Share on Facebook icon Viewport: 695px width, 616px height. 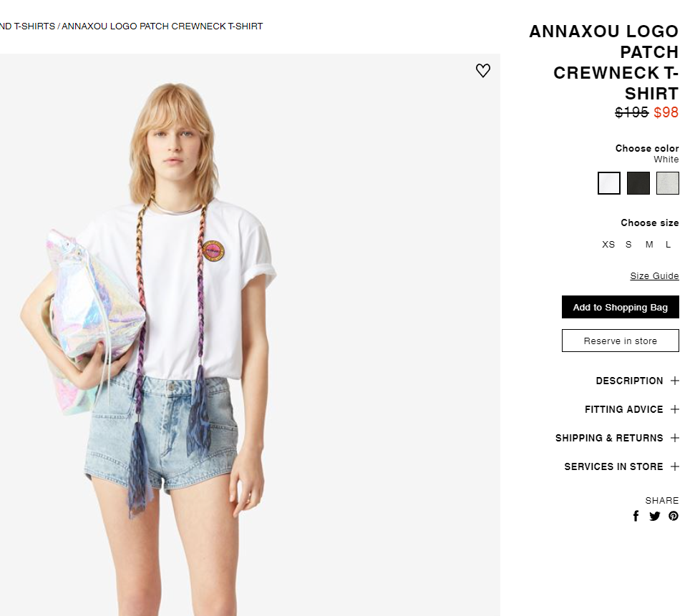click(636, 516)
